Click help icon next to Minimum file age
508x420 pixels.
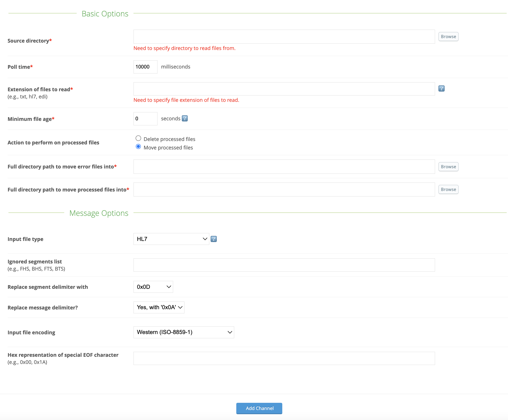point(185,118)
